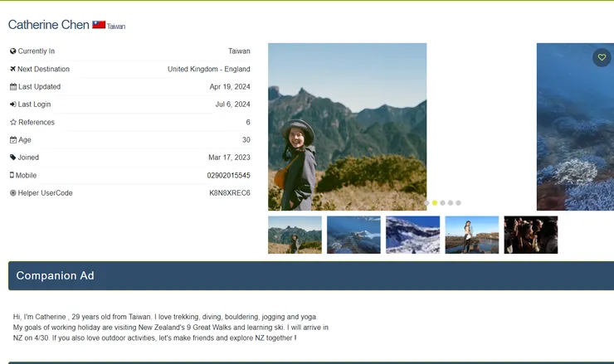Click the phone icon beside Mobile

(x=12, y=175)
